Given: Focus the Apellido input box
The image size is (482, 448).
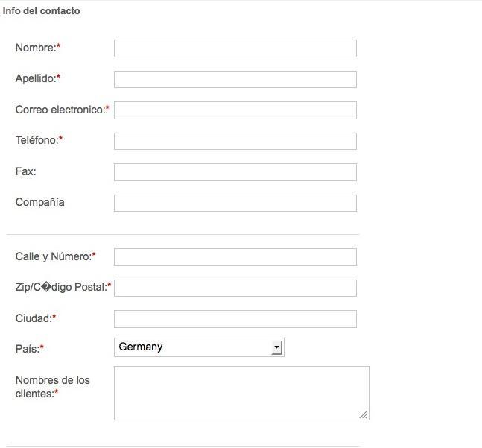Looking at the screenshot, I should click(235, 79).
